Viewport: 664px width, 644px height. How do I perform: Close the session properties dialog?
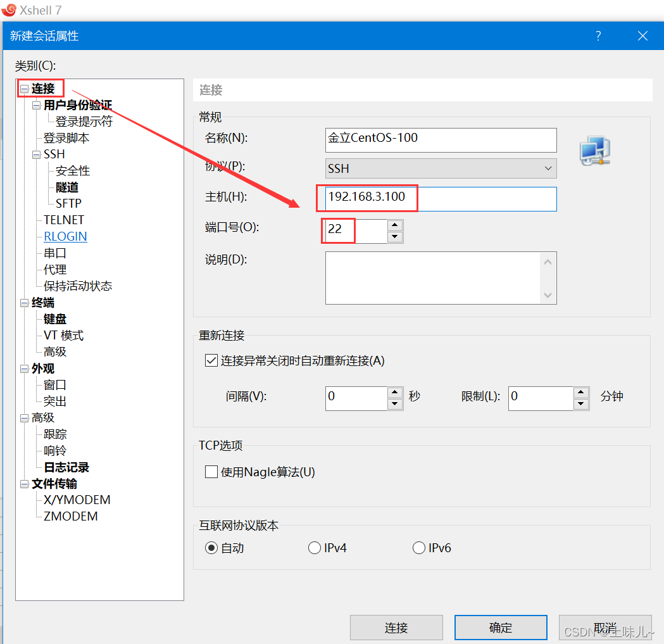642,36
